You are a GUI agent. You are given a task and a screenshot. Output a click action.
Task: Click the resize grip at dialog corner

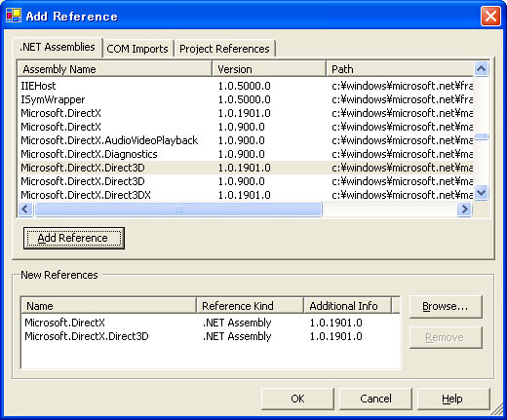(497, 410)
